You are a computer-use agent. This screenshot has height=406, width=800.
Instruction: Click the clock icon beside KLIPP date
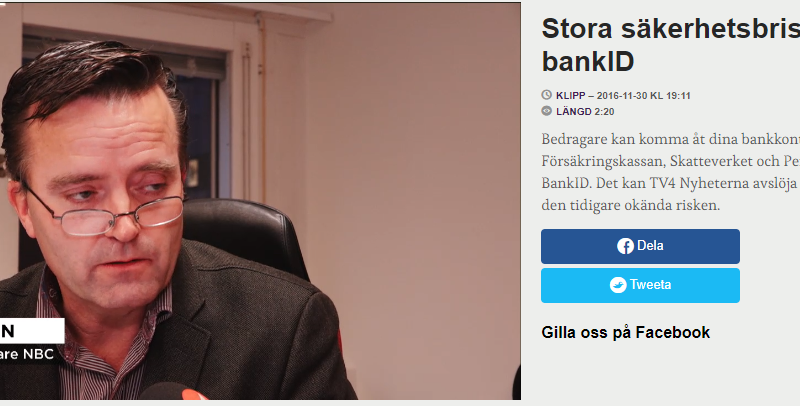pyautogui.click(x=546, y=95)
